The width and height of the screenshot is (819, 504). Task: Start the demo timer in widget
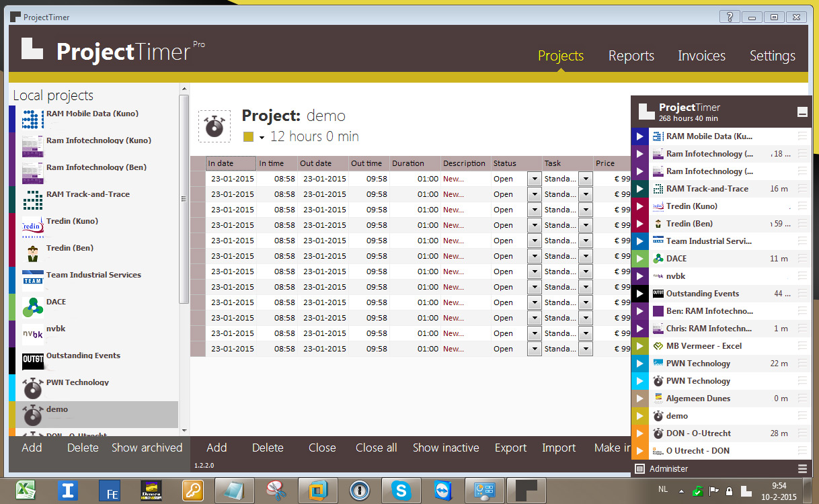pos(639,416)
